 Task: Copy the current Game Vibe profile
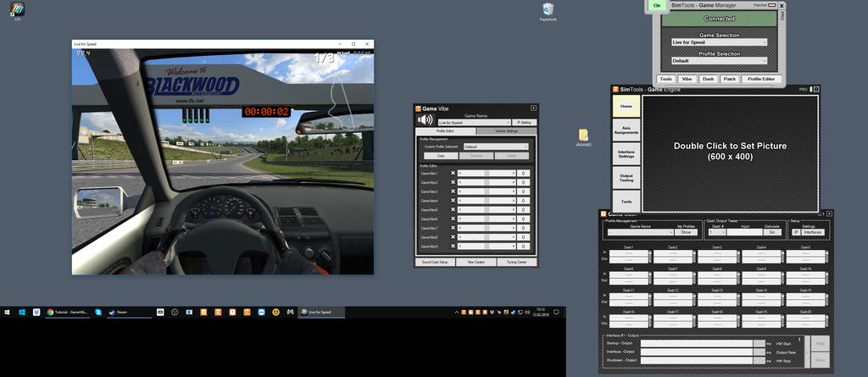[x=440, y=156]
